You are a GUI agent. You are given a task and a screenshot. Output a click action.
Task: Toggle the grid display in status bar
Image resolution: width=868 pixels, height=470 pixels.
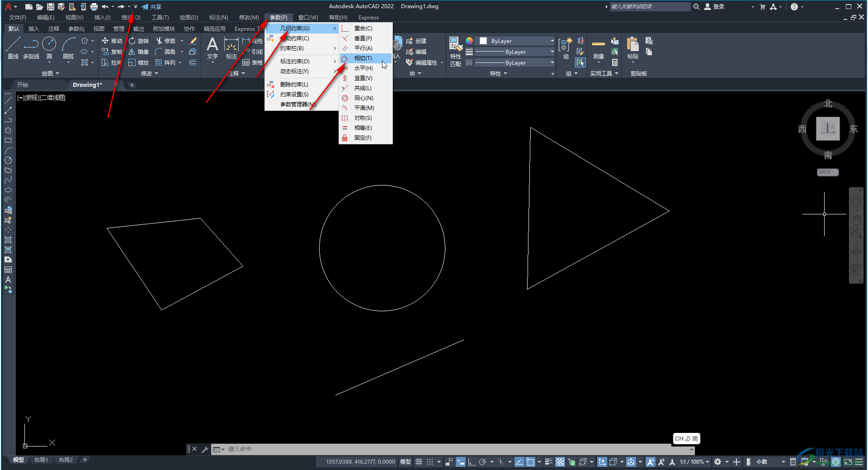tap(419, 462)
